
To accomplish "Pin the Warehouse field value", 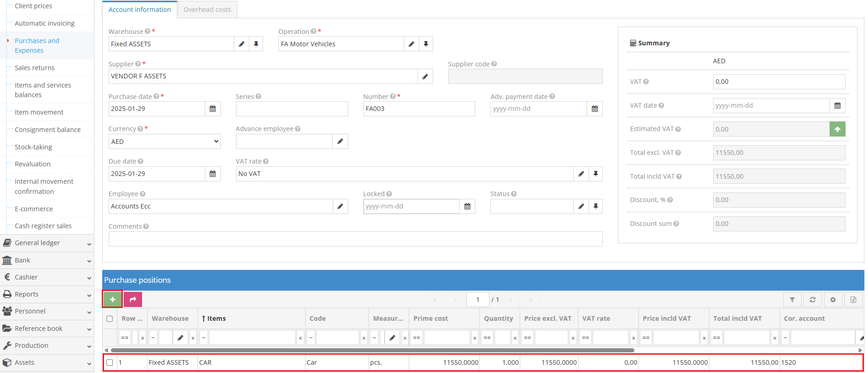I will click(256, 44).
